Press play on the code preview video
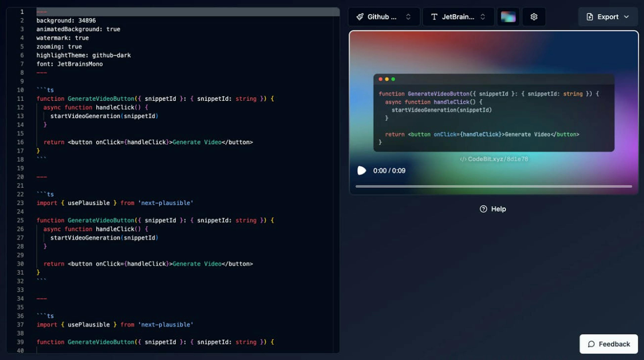The image size is (644, 360). coord(361,170)
